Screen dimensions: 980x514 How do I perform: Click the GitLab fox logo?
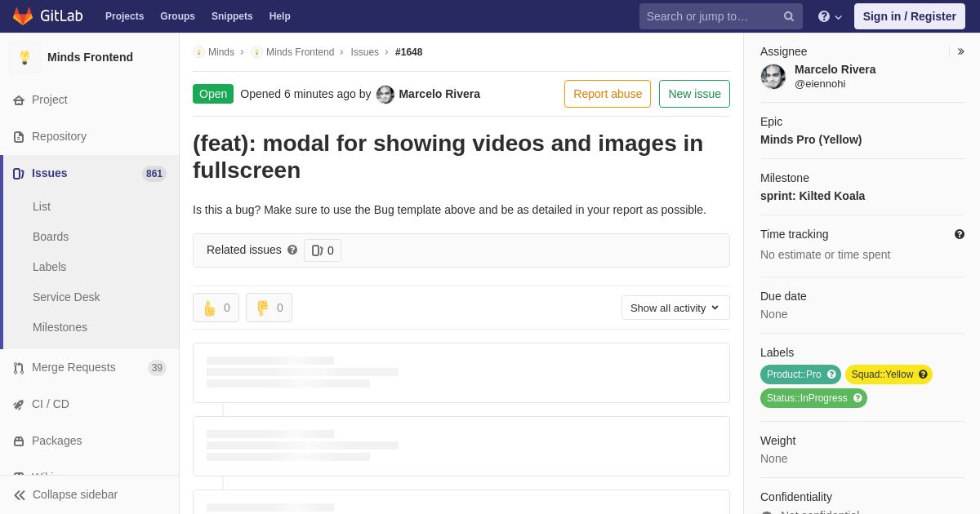[x=23, y=16]
